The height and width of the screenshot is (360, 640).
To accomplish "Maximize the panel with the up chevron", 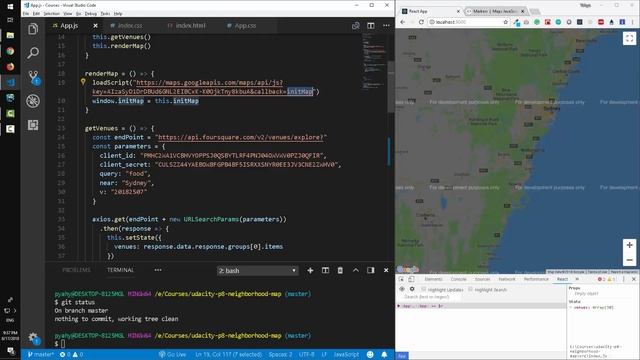I will pyautogui.click(x=356, y=270).
